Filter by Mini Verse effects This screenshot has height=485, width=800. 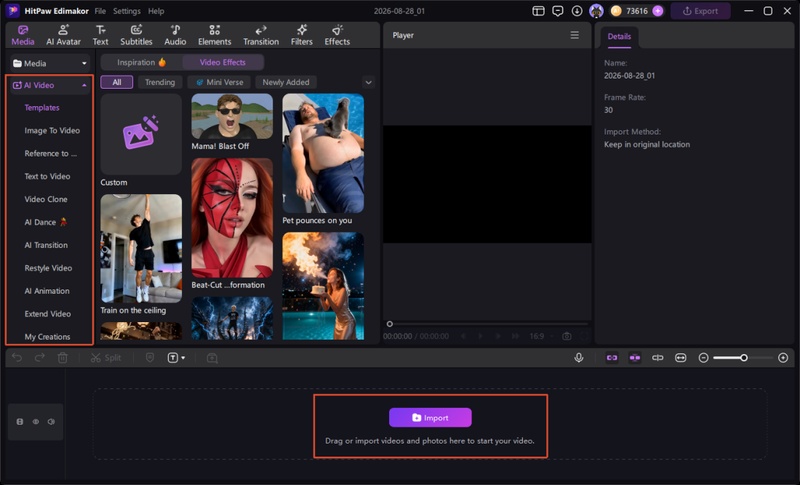click(x=219, y=82)
